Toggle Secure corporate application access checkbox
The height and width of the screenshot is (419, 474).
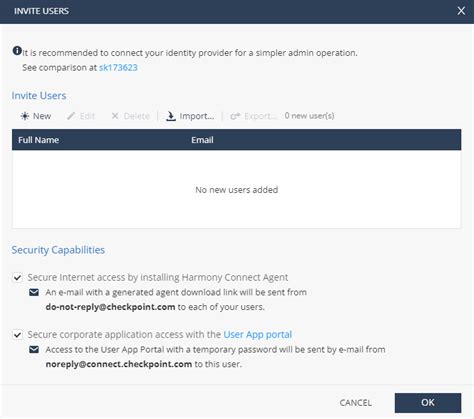[x=17, y=334]
